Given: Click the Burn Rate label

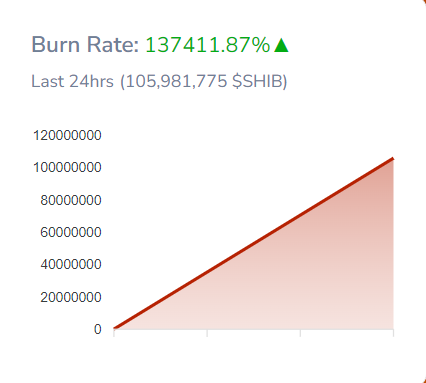Looking at the screenshot, I should pyautogui.click(x=85, y=44).
